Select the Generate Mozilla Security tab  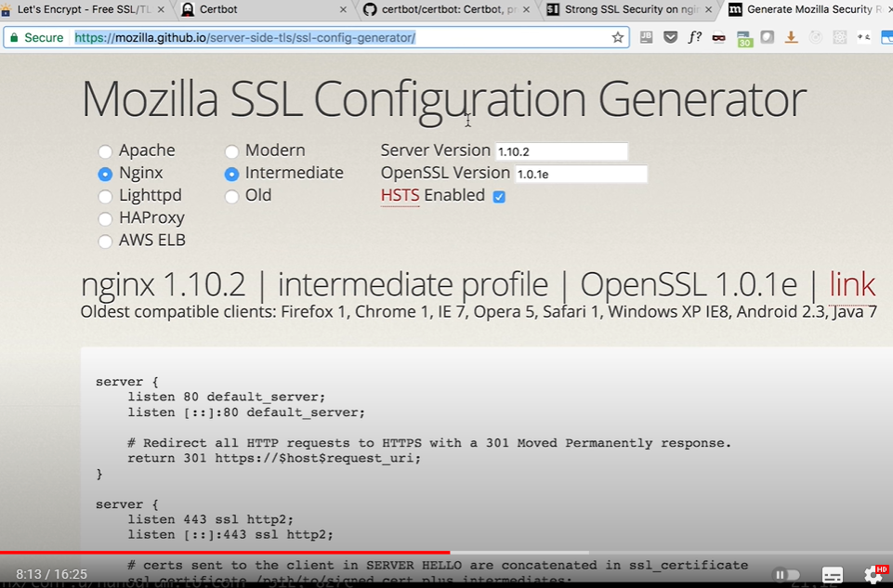click(x=808, y=9)
